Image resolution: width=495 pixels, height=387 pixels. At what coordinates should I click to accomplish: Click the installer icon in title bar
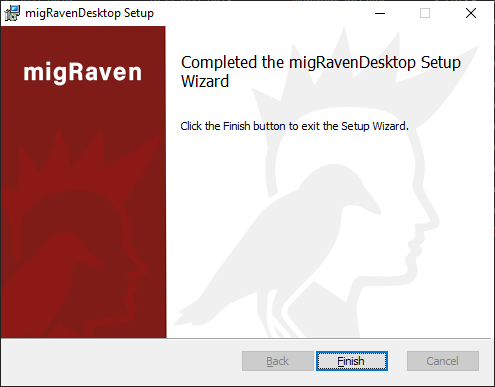coord(12,13)
